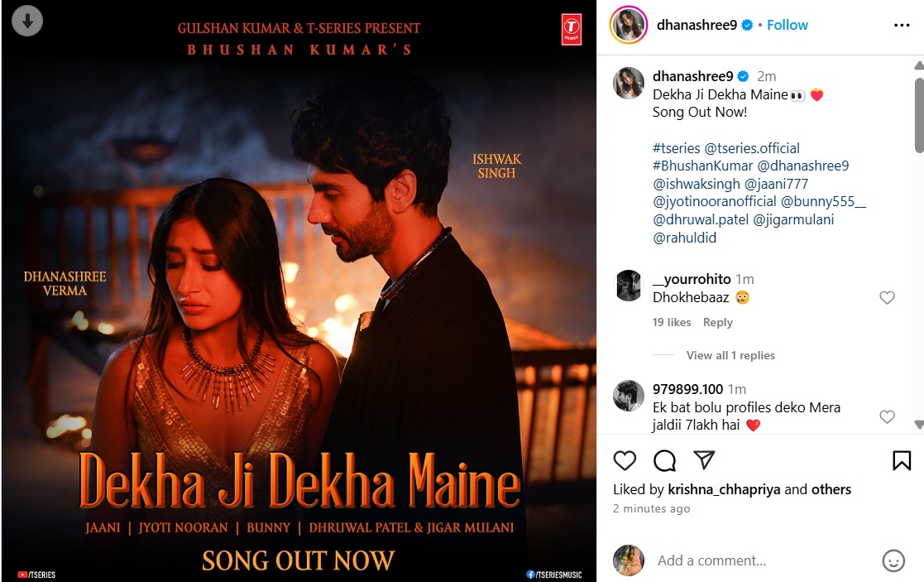Viewport: 924px width, 582px height.
Task: View the 19 likes on the comment
Action: pos(671,322)
